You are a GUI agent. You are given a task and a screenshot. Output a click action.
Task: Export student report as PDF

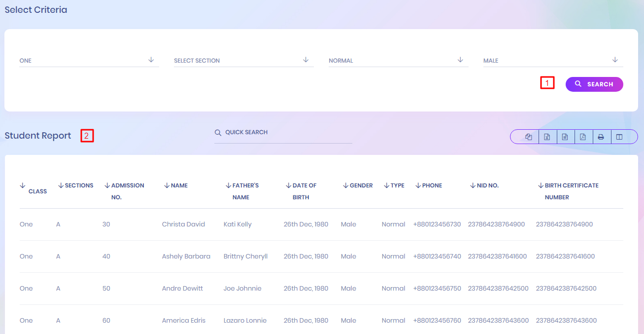[583, 137]
